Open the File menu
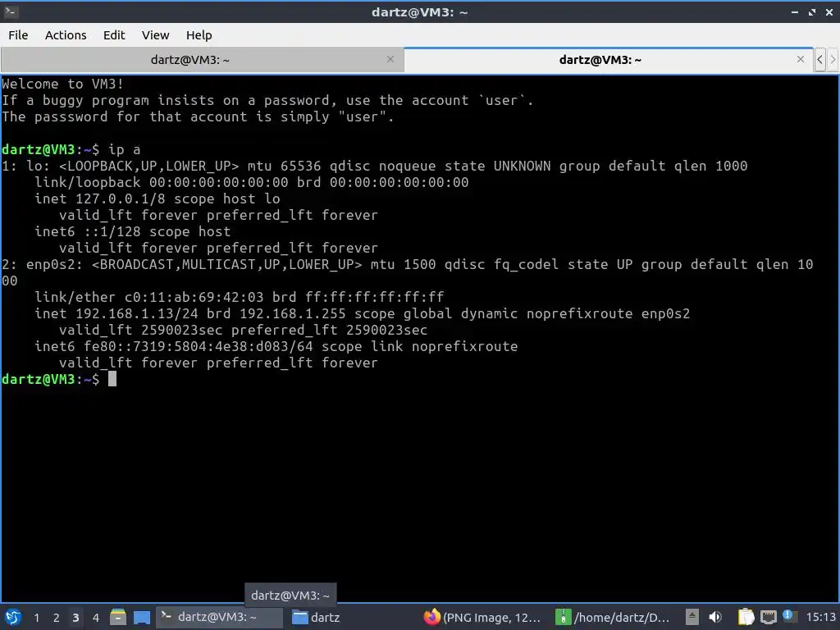Image resolution: width=840 pixels, height=630 pixels. [18, 34]
